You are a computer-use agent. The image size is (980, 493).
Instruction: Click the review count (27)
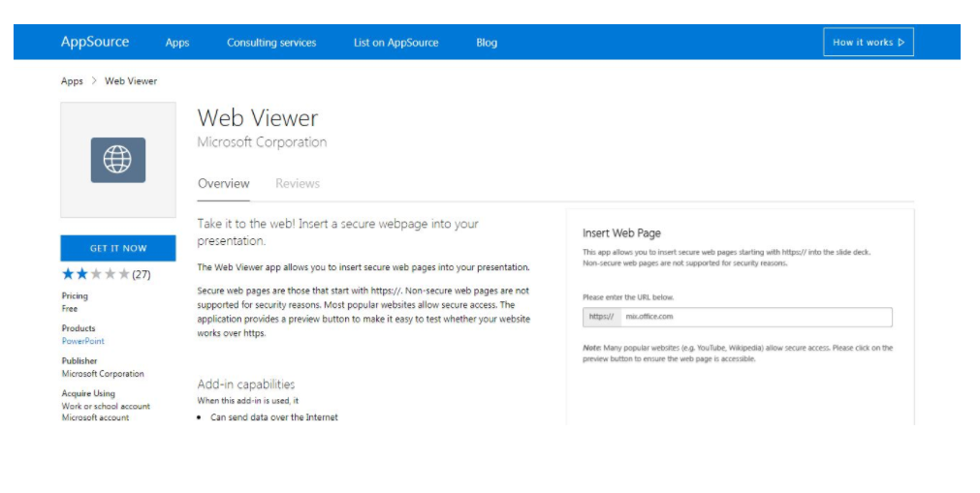tap(142, 274)
